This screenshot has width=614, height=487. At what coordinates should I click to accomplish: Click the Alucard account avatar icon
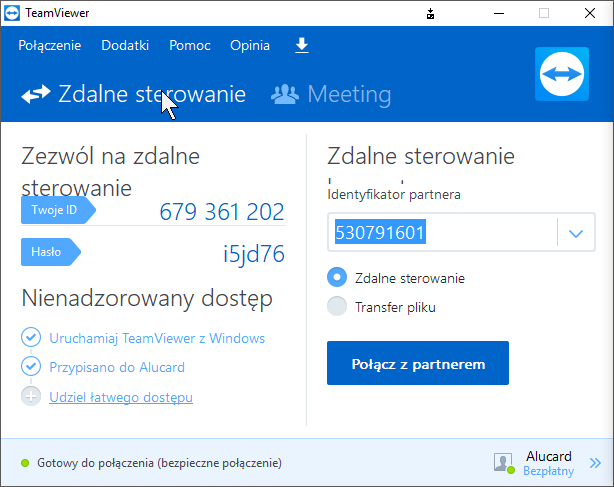click(x=503, y=462)
